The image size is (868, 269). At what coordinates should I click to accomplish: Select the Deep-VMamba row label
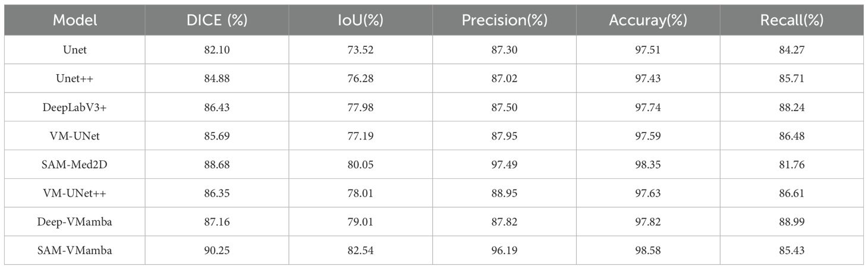click(x=75, y=221)
